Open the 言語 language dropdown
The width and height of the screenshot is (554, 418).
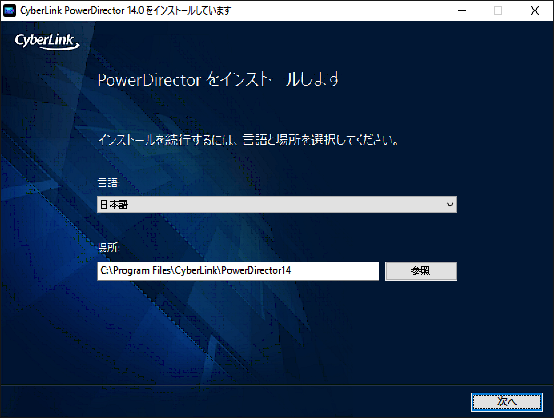[277, 205]
